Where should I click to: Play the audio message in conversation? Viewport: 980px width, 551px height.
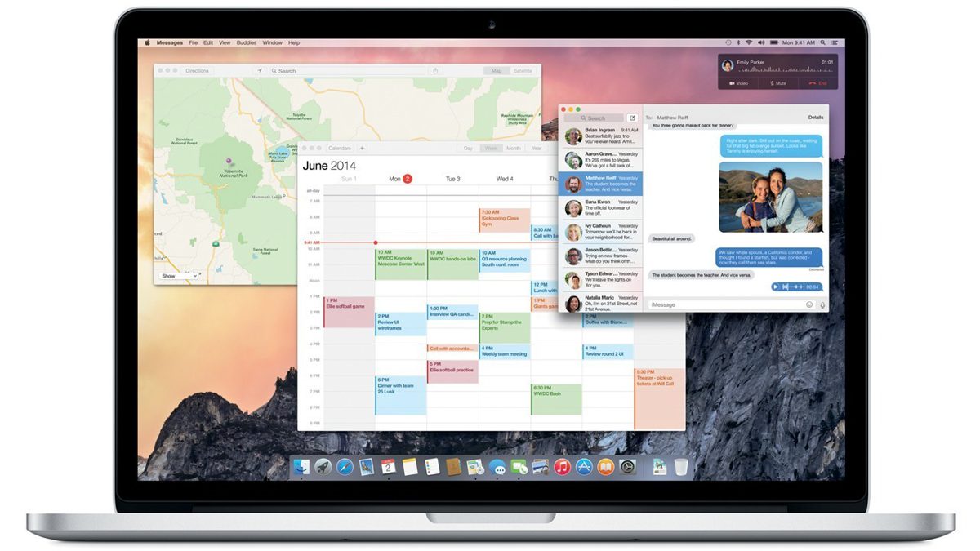777,287
